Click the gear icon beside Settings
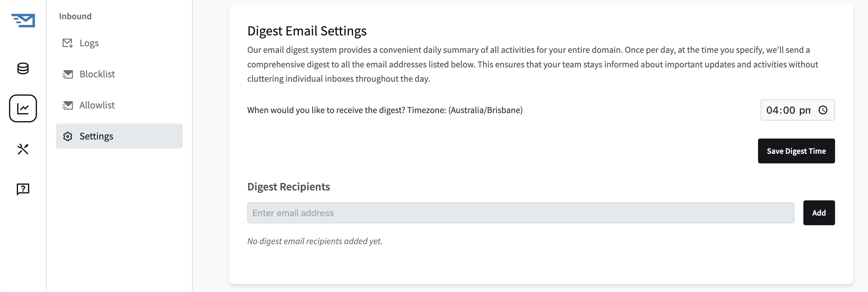Viewport: 868px width, 292px height. coord(68,136)
